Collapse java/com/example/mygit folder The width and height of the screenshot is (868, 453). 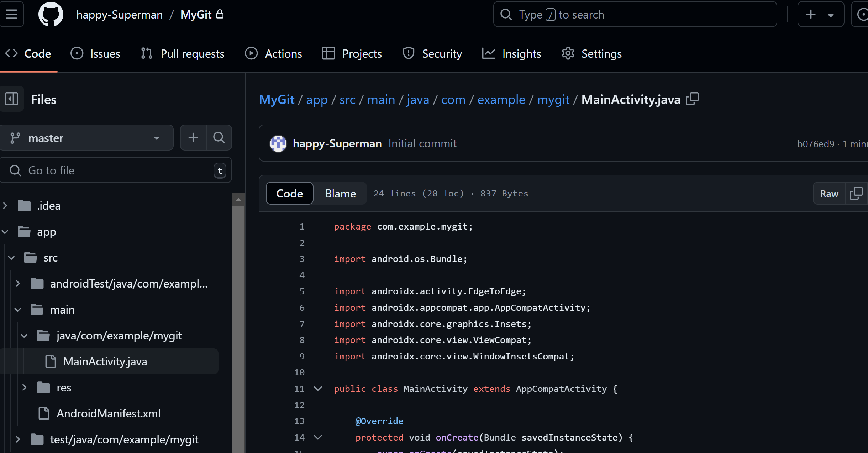tap(24, 336)
